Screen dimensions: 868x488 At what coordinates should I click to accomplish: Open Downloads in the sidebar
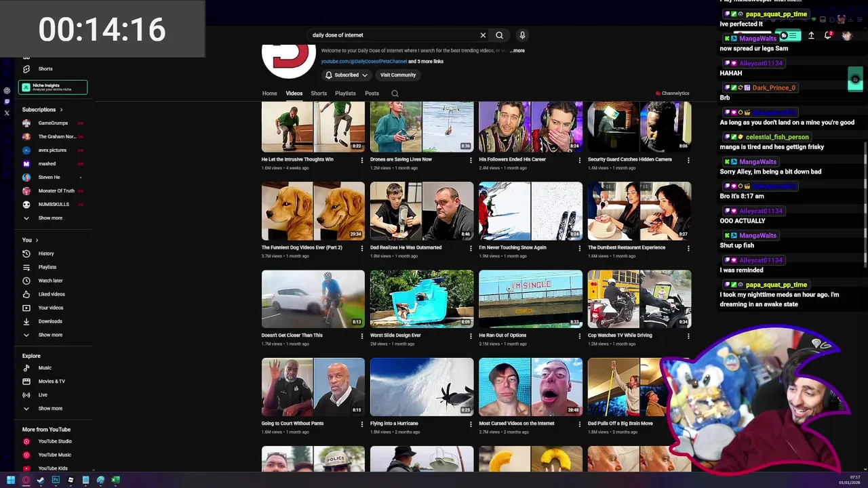point(50,321)
